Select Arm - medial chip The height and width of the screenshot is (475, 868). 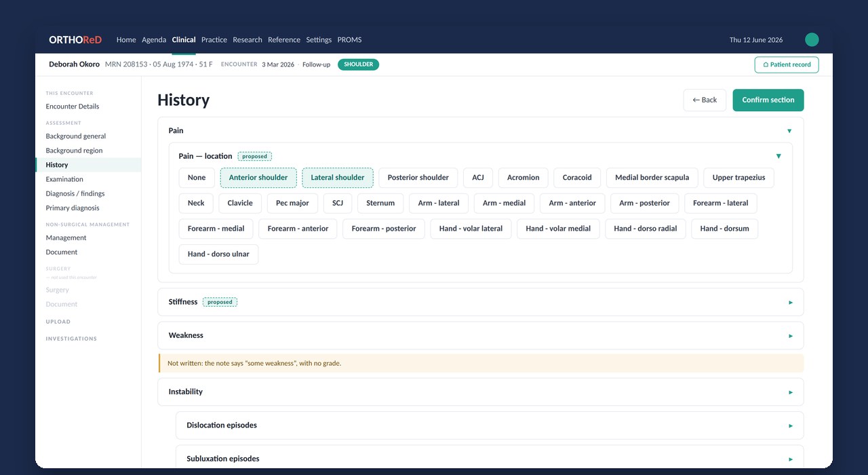[x=504, y=203]
